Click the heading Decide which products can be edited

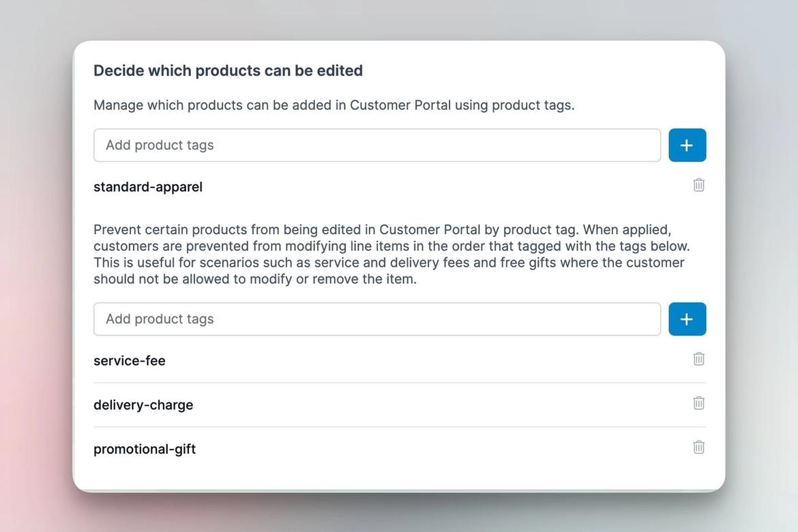pos(228,70)
